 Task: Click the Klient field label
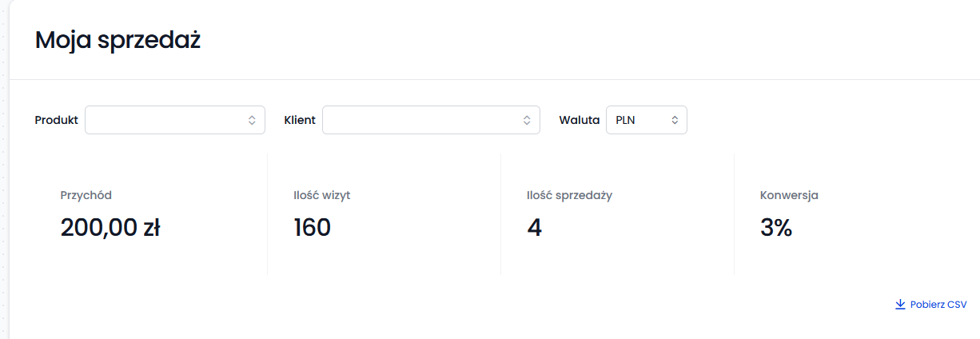[x=300, y=120]
